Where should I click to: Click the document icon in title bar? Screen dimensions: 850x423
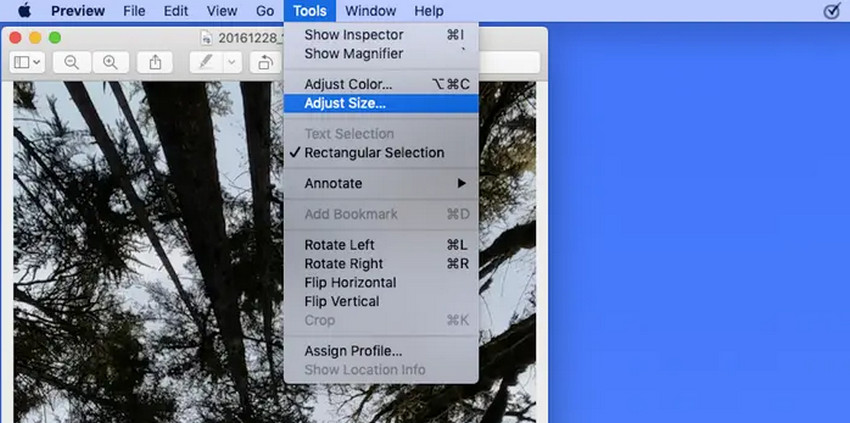[x=207, y=38]
